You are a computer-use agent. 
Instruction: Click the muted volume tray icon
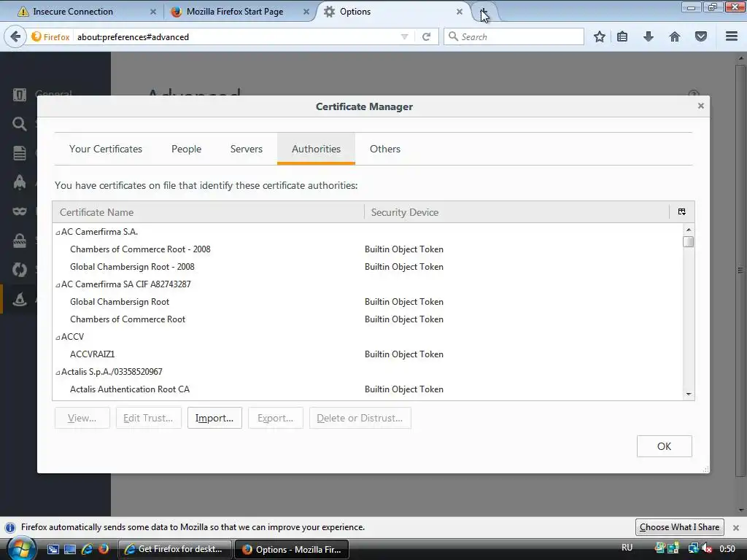(708, 548)
